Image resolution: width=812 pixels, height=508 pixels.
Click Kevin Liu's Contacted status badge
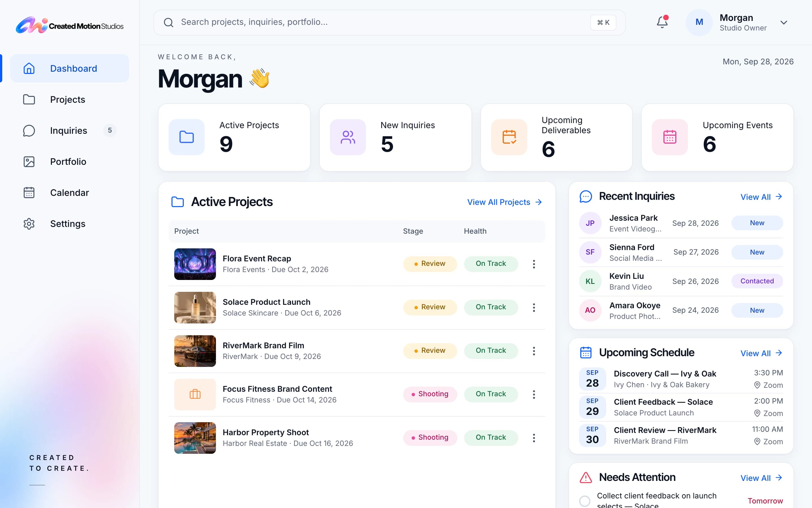pyautogui.click(x=757, y=281)
